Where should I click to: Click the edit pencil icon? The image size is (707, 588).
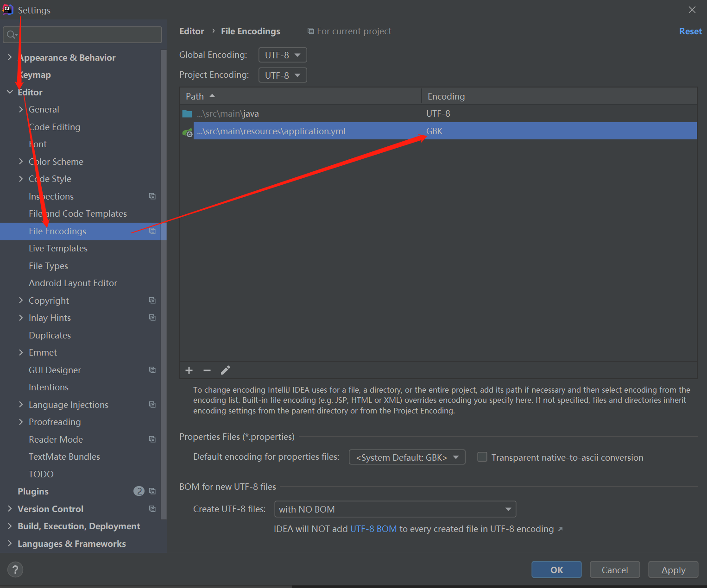pos(225,370)
